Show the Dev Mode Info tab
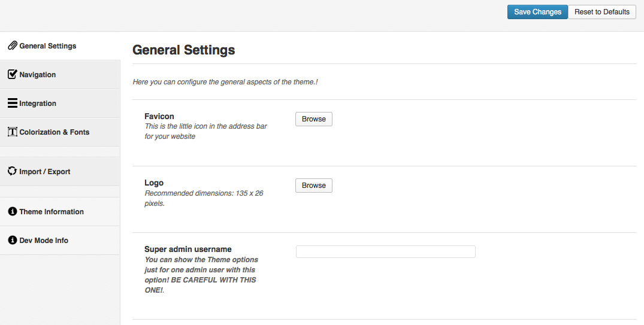 (x=60, y=241)
